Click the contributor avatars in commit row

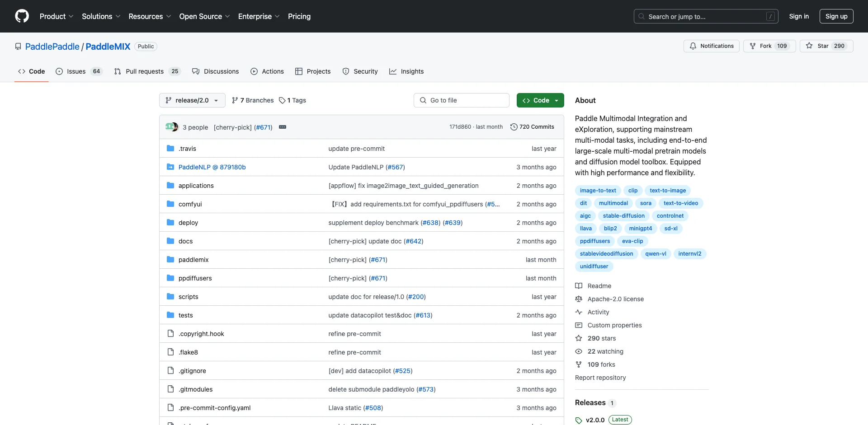172,127
